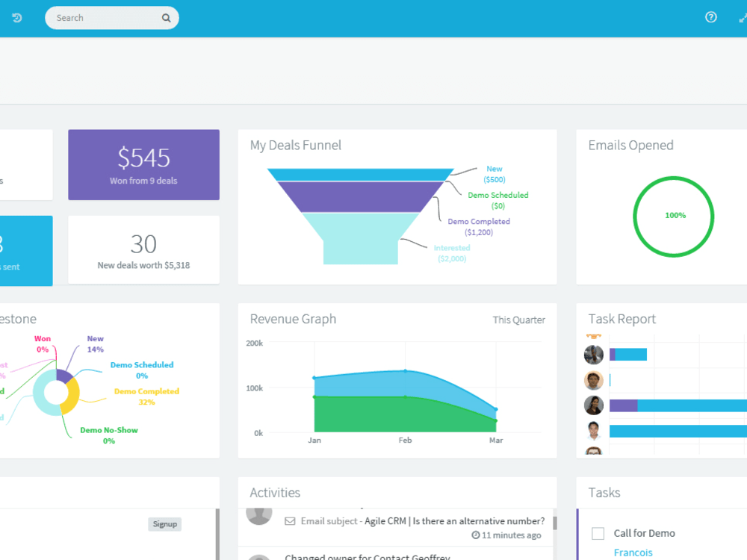Click the Interested ($2,000) funnel label
Image resolution: width=747 pixels, height=560 pixels.
[x=452, y=253]
